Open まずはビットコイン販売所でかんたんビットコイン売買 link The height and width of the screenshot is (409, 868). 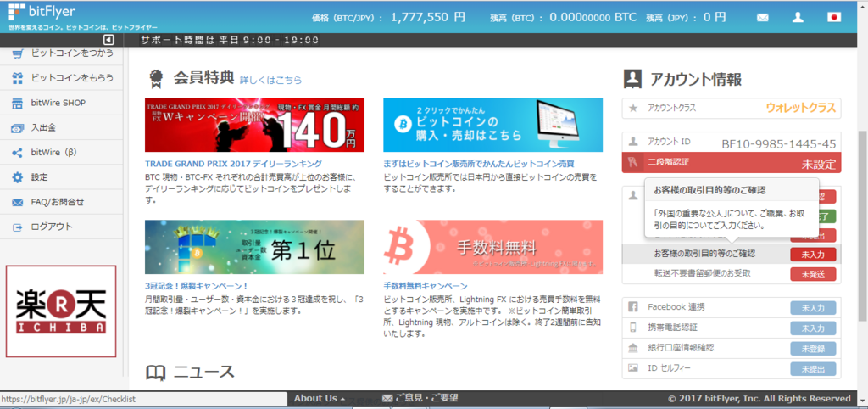[479, 164]
